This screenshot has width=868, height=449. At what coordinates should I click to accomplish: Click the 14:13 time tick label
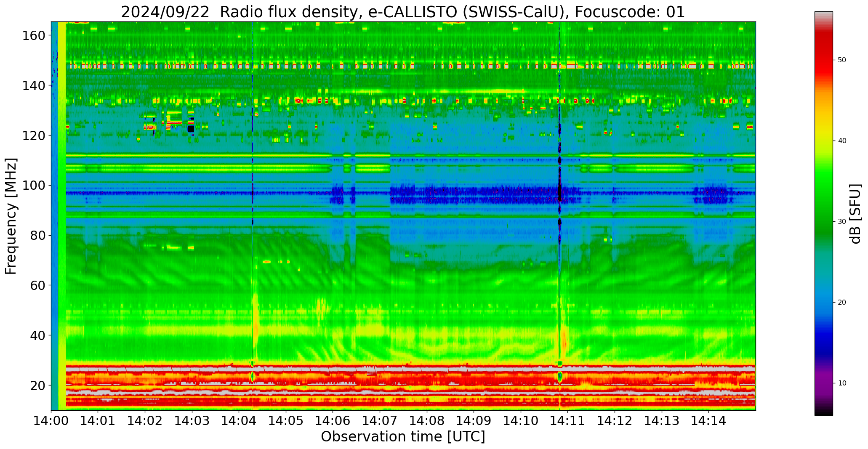[x=662, y=420]
